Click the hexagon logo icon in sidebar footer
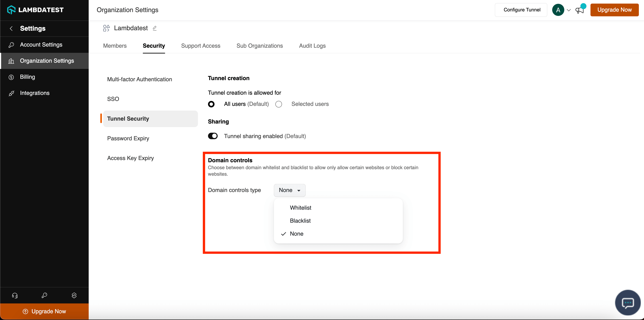The image size is (644, 320). tap(74, 296)
